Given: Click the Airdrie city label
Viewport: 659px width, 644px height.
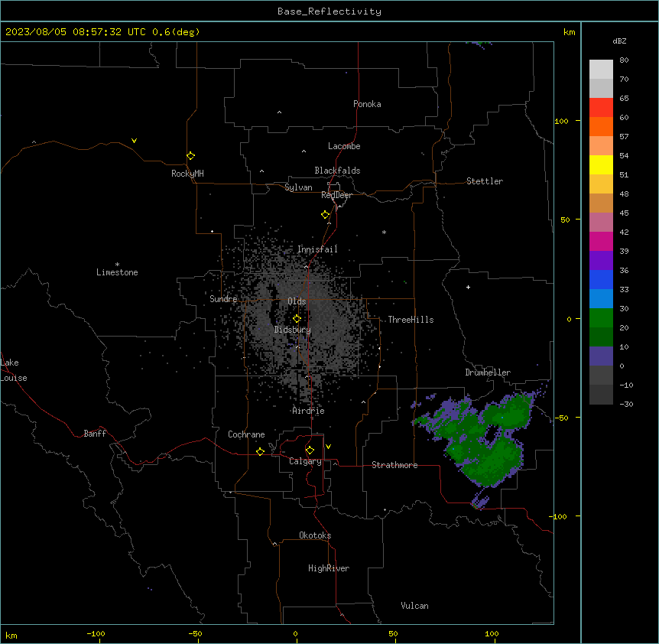Looking at the screenshot, I should click(309, 411).
